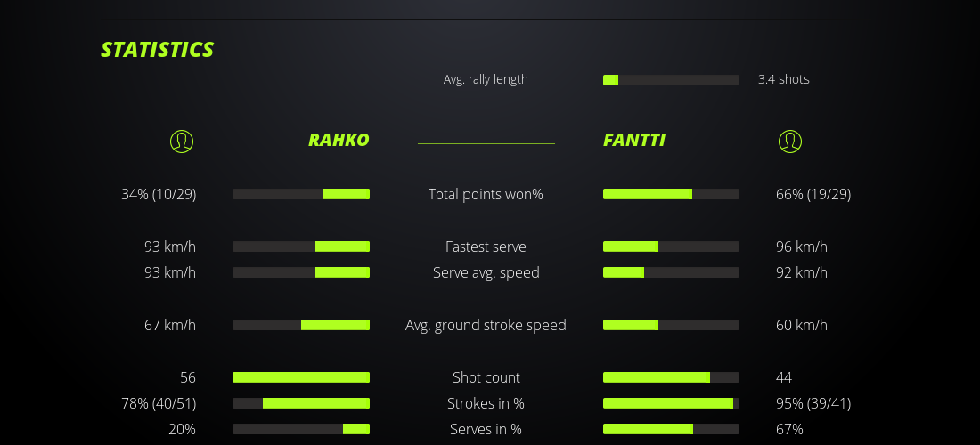
Task: Click Rahko's Total points won bar
Action: tap(301, 194)
